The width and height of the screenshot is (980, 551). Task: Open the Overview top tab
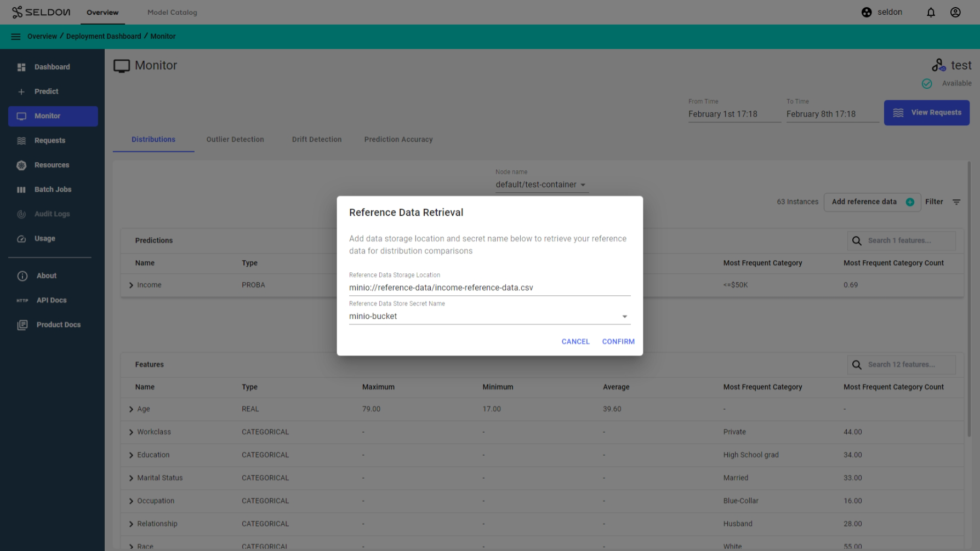click(102, 13)
